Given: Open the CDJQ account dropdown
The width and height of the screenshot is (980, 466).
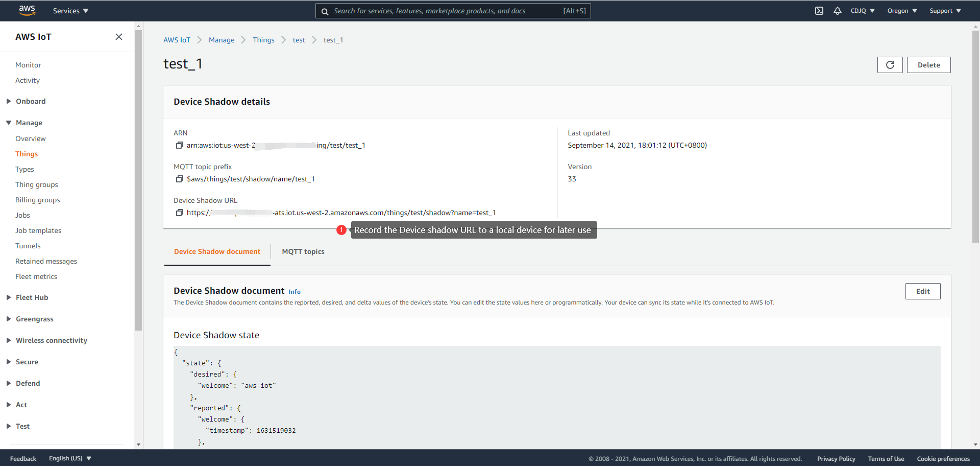Looking at the screenshot, I should click(863, 11).
